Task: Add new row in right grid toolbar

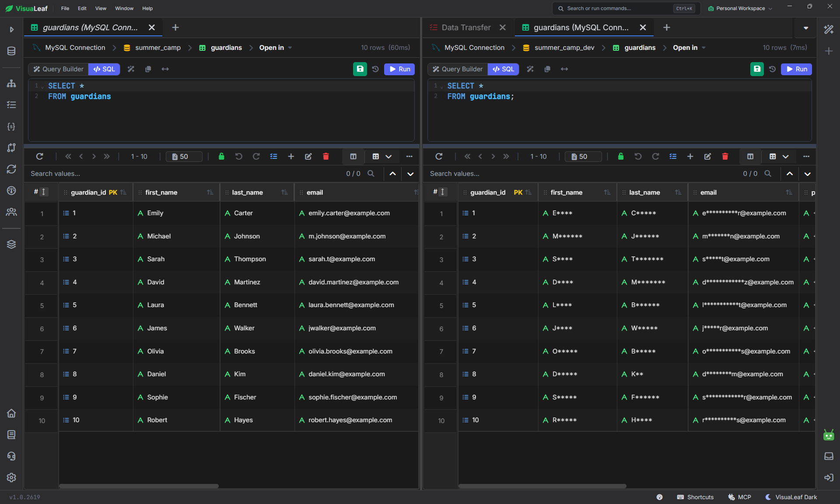Action: [x=690, y=156]
